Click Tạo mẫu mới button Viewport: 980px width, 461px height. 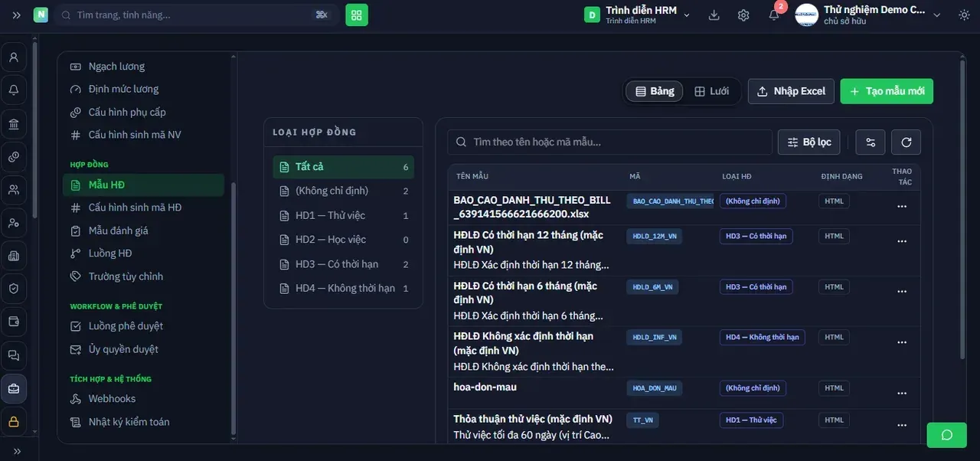click(x=887, y=91)
